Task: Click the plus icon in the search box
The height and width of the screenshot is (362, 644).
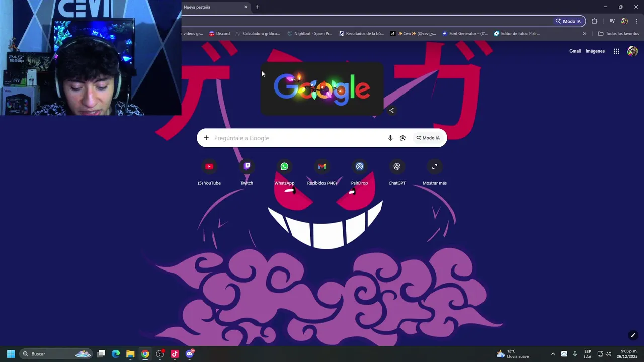Action: point(206,138)
